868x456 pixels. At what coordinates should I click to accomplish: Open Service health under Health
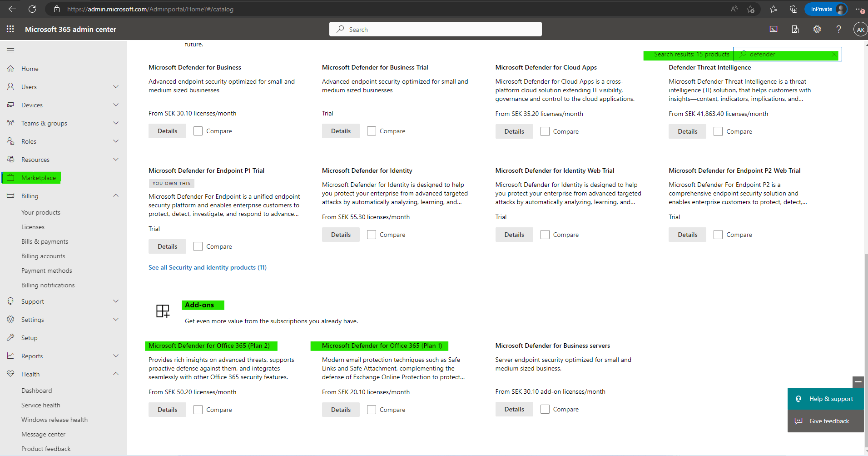pos(40,405)
